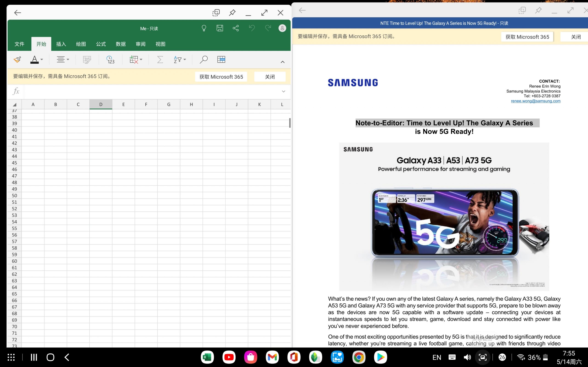Expand the insert/delete cells dropdown
Image resolution: width=588 pixels, height=367 pixels.
pyautogui.click(x=141, y=59)
